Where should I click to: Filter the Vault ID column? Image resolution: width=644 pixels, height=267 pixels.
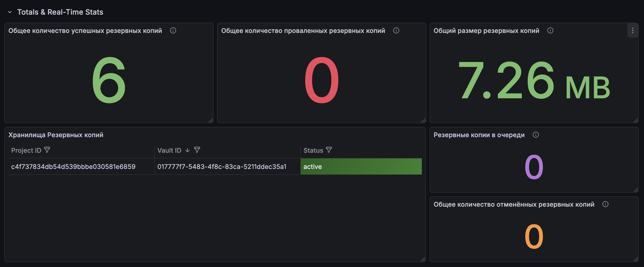197,150
